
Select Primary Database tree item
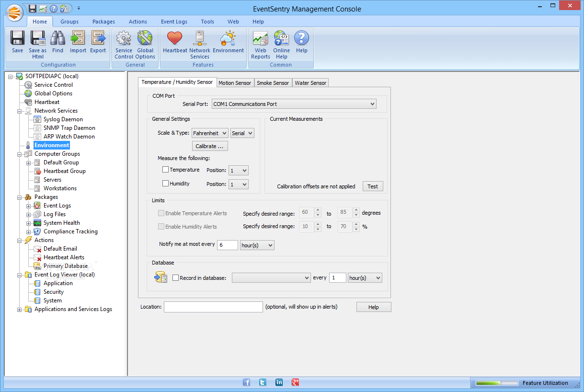click(66, 266)
